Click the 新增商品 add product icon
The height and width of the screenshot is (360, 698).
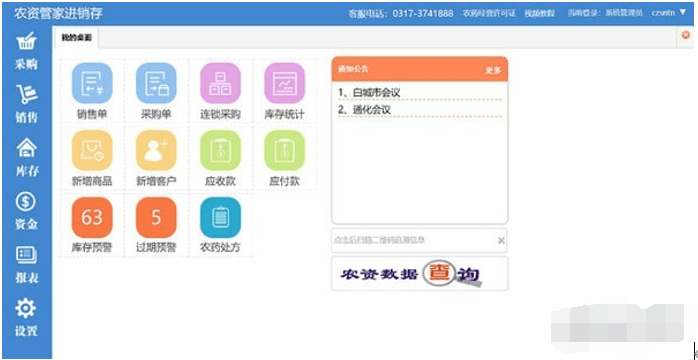click(x=92, y=150)
